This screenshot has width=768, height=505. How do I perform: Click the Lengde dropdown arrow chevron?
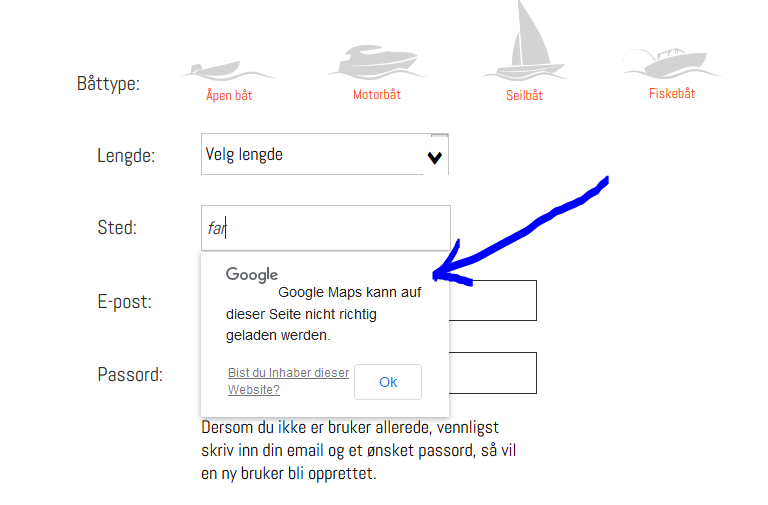pos(434,158)
